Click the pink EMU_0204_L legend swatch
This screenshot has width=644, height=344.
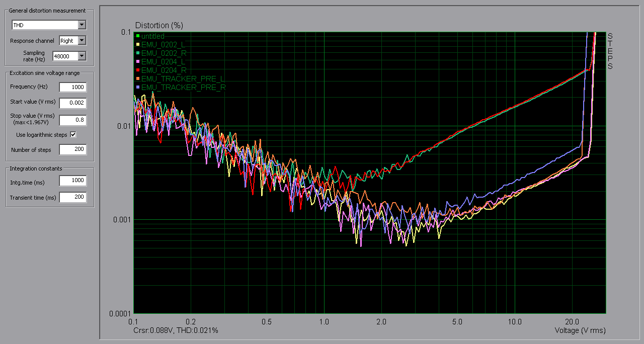click(x=137, y=61)
